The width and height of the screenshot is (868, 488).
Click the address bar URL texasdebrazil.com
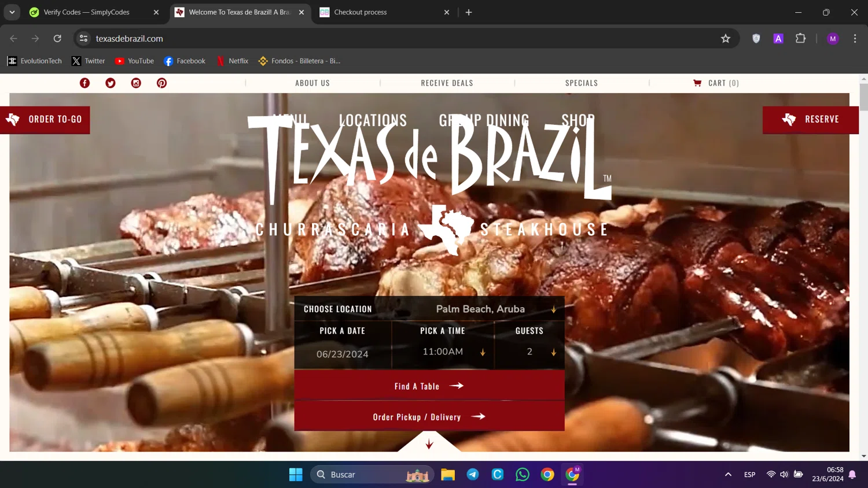tap(130, 39)
